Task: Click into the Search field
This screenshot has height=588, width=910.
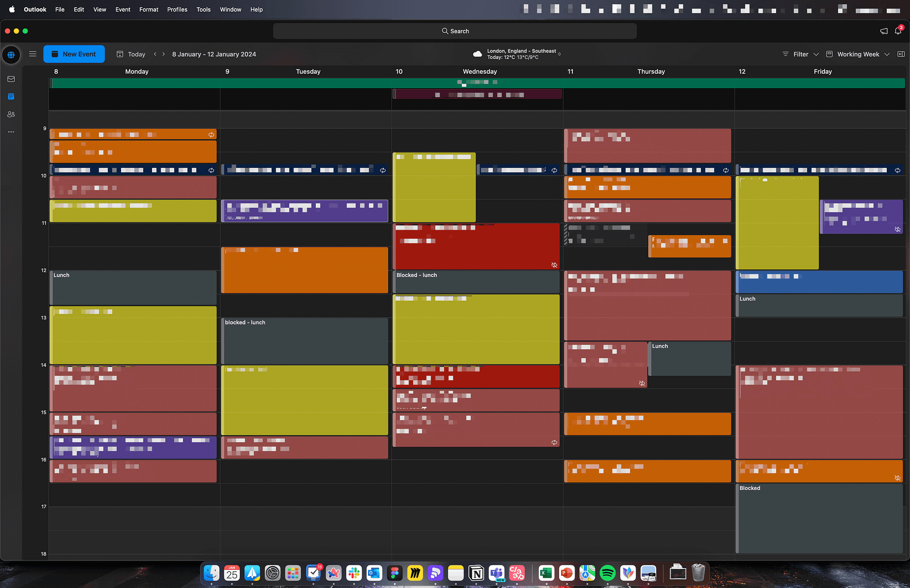Action: (455, 31)
